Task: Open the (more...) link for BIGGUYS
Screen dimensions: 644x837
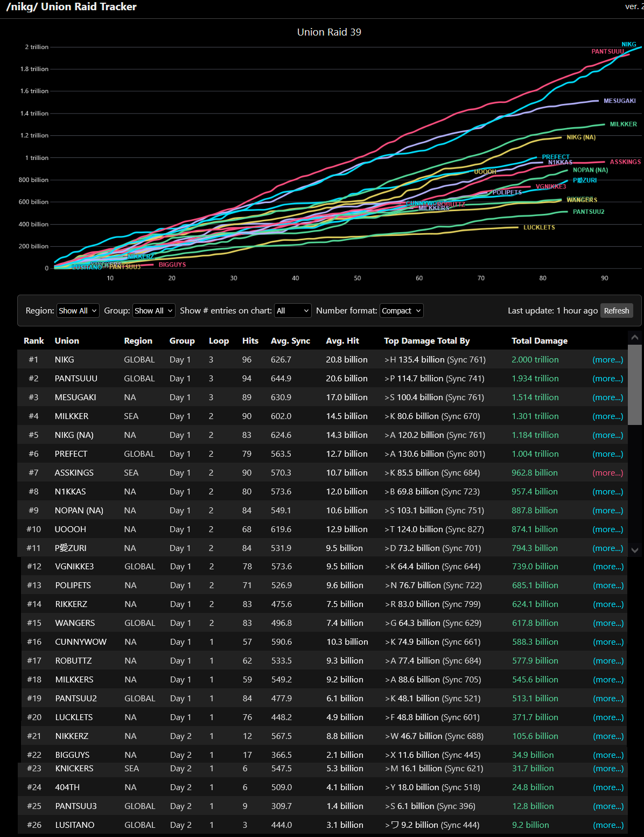Action: point(608,755)
